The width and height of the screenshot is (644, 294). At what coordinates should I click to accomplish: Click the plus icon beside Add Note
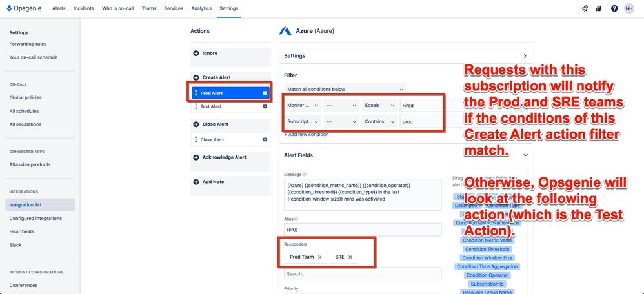[x=196, y=182]
